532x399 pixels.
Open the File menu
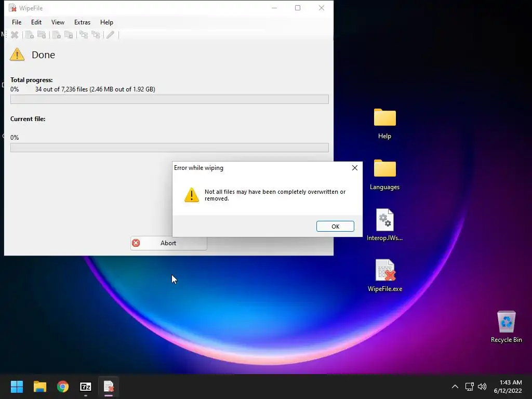17,22
